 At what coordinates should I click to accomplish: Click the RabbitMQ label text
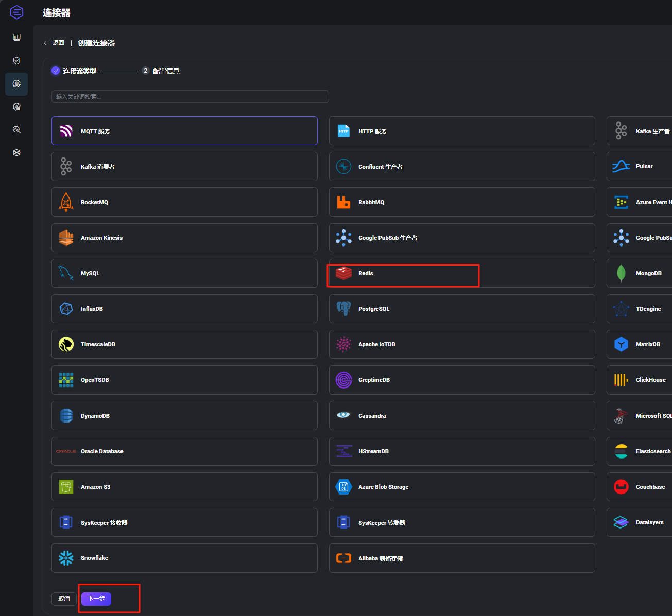371,202
